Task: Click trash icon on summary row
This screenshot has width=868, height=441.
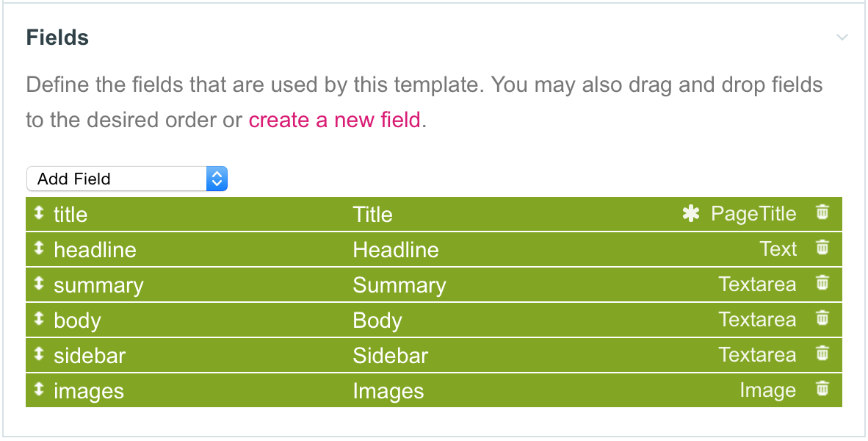Action: 822,282
